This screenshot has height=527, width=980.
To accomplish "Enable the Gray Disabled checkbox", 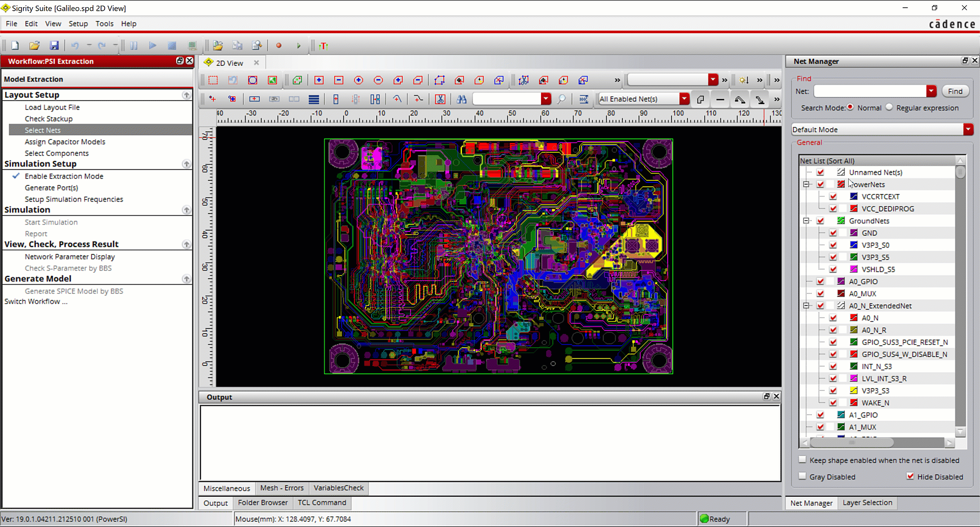I will pyautogui.click(x=802, y=476).
